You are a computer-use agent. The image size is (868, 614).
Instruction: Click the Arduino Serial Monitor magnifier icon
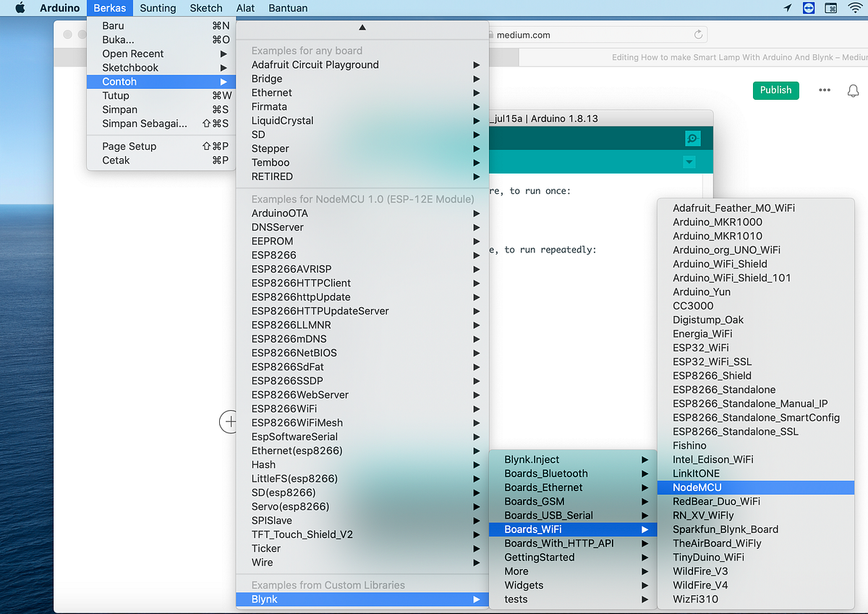coord(692,138)
